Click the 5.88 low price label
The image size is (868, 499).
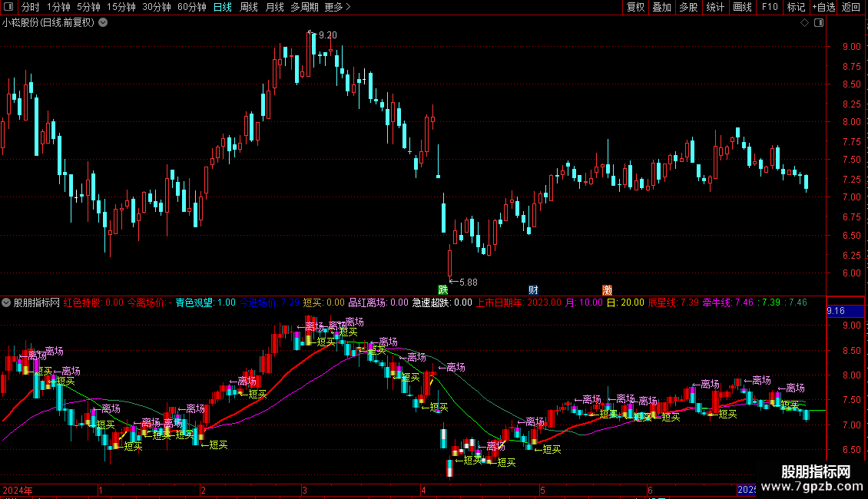469,283
